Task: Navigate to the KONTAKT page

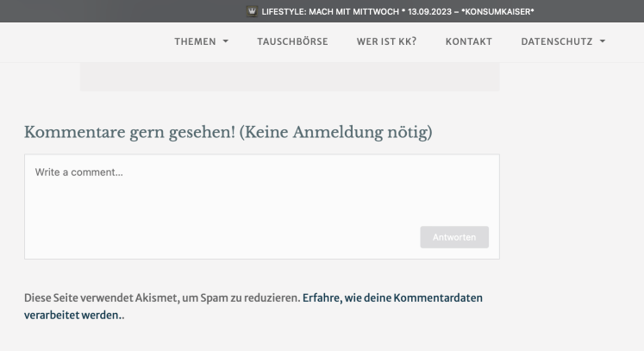Action: pos(468,41)
